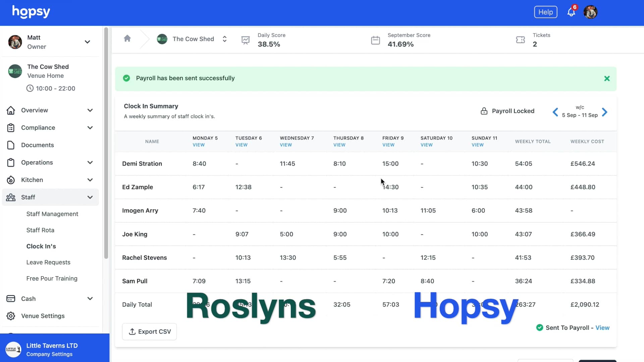This screenshot has width=644, height=362.
Task: Click the Tickets icon
Action: tap(520, 40)
